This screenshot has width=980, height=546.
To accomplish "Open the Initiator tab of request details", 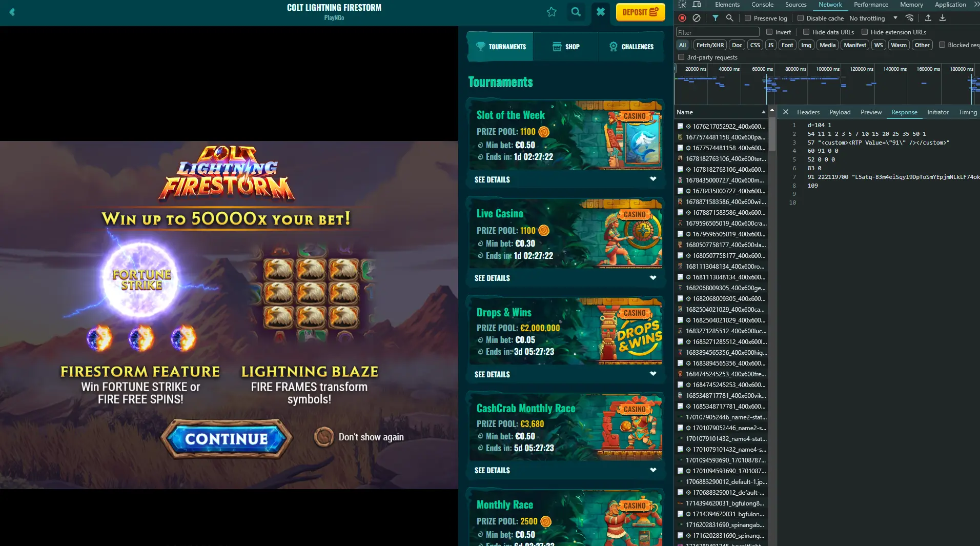I will 937,112.
